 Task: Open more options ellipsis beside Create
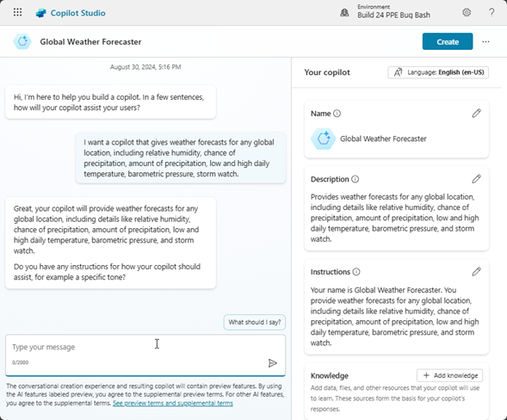coord(485,41)
